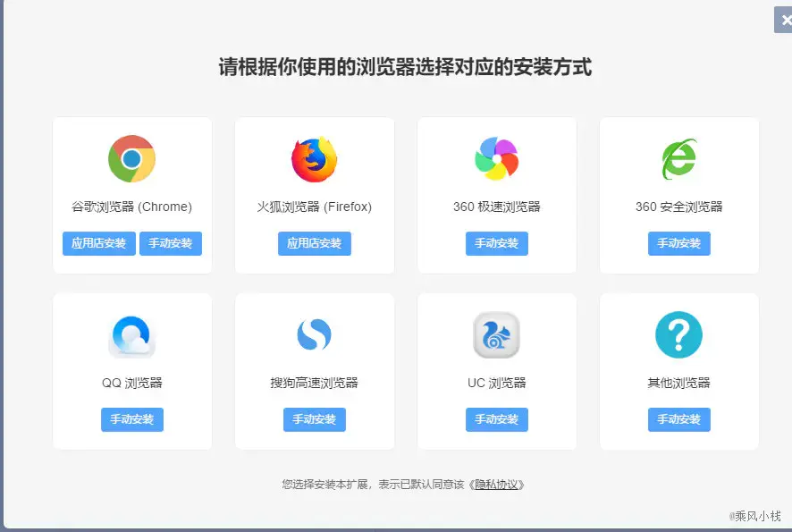Click the 360 极速浏览器 label

496,207
